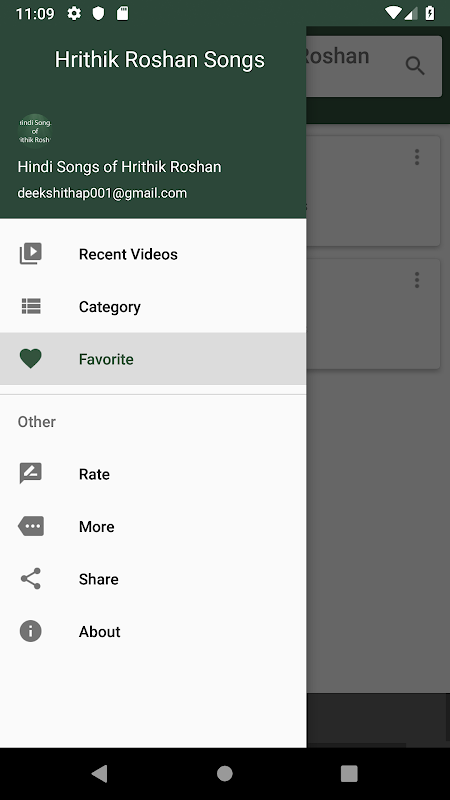Image resolution: width=450 pixels, height=800 pixels.
Task: Open first video card's three-dot menu
Action: tap(417, 157)
